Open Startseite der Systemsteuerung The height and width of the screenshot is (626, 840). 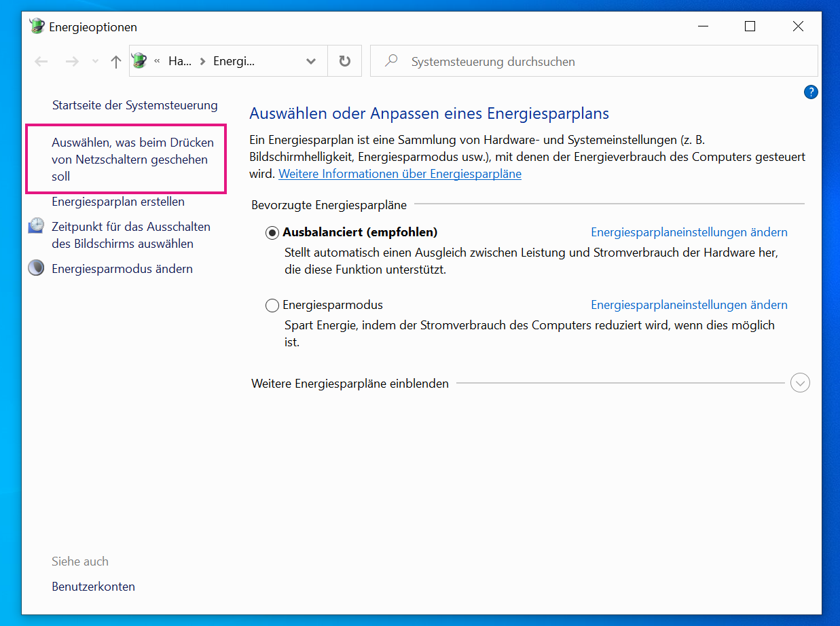point(134,105)
